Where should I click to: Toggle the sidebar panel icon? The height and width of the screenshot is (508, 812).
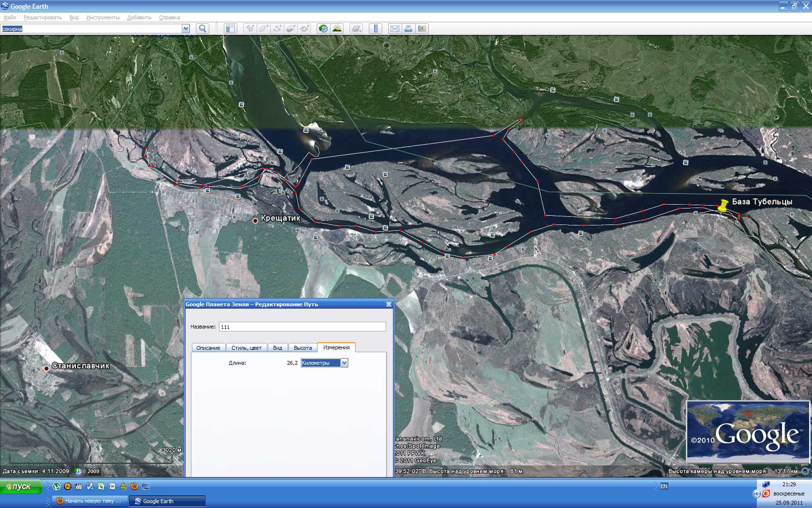click(231, 29)
